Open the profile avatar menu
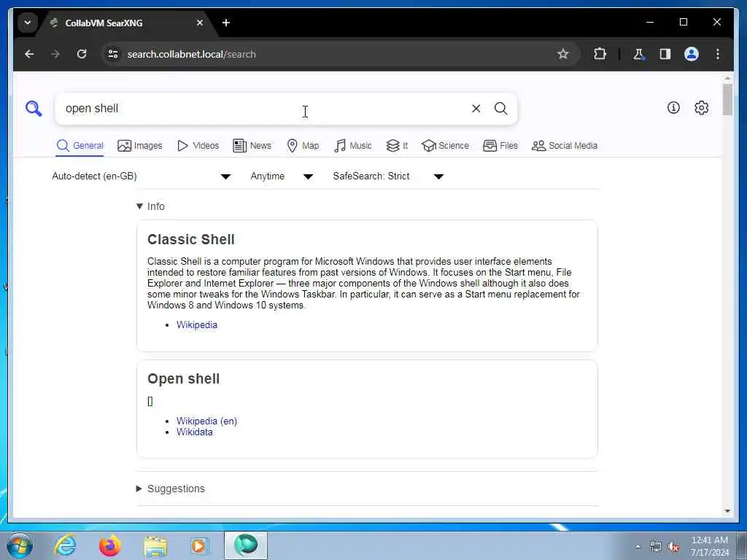The height and width of the screenshot is (560, 747). pos(692,54)
